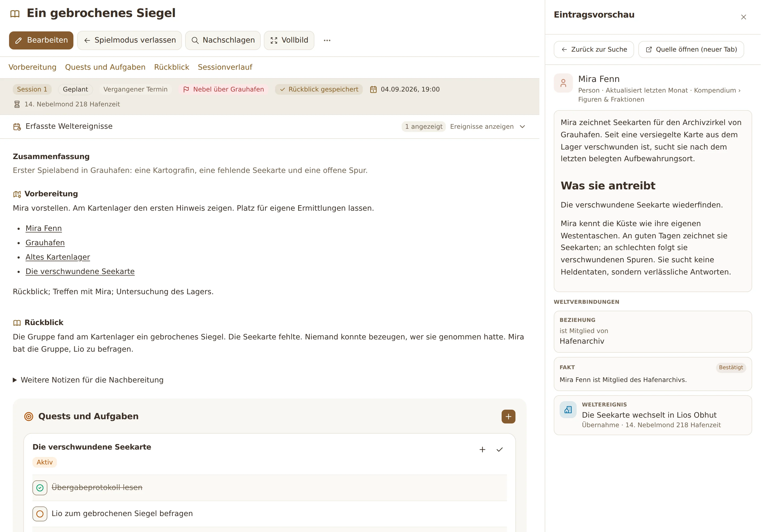Click the Bearbeiten edit button
Screen dimensions: 766x532
click(x=41, y=40)
